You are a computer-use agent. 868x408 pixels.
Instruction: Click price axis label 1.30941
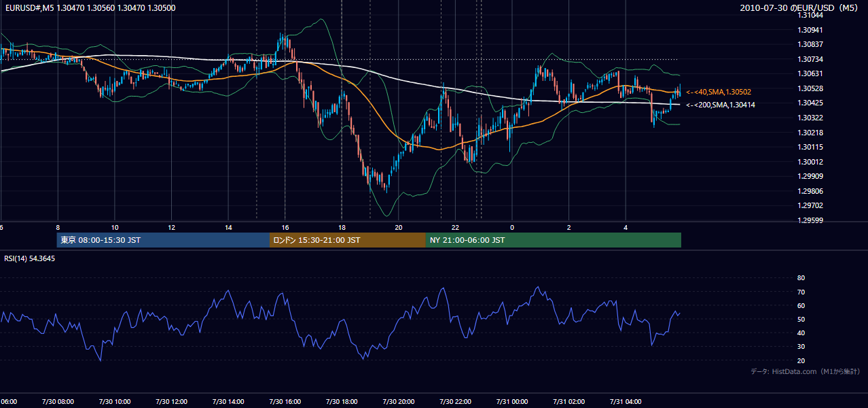pyautogui.click(x=811, y=30)
